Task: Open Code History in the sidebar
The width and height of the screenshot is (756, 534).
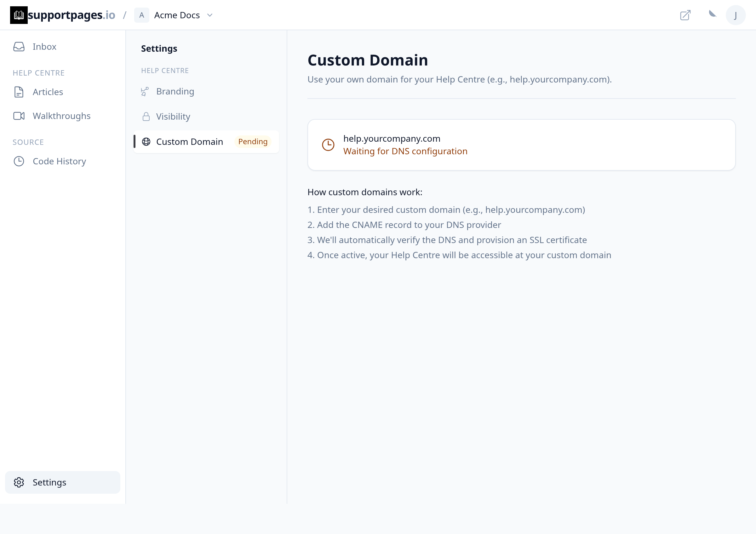Action: 63,161
